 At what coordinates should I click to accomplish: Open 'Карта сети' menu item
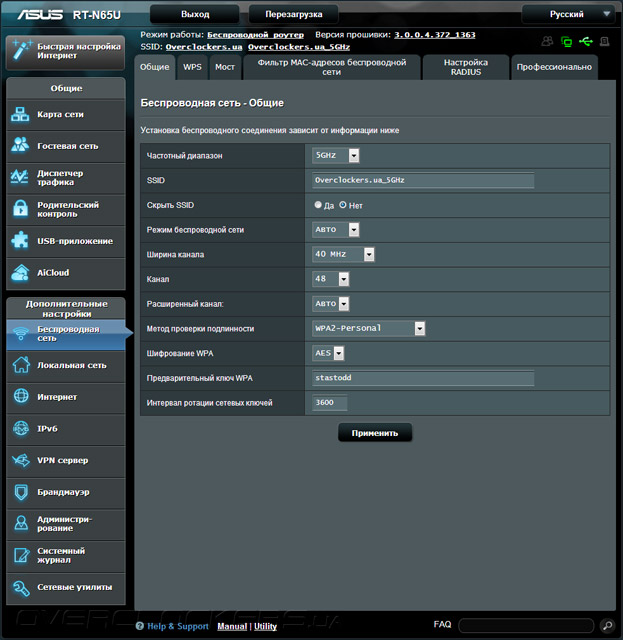(66, 115)
